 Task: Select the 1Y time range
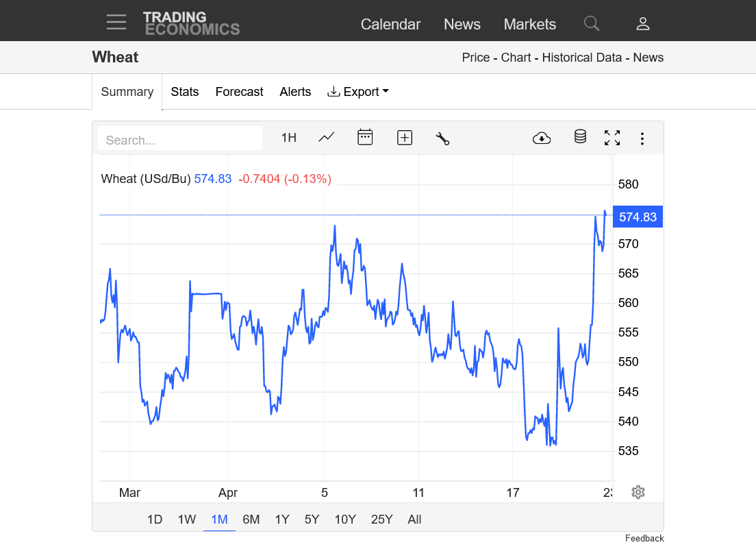(x=282, y=520)
